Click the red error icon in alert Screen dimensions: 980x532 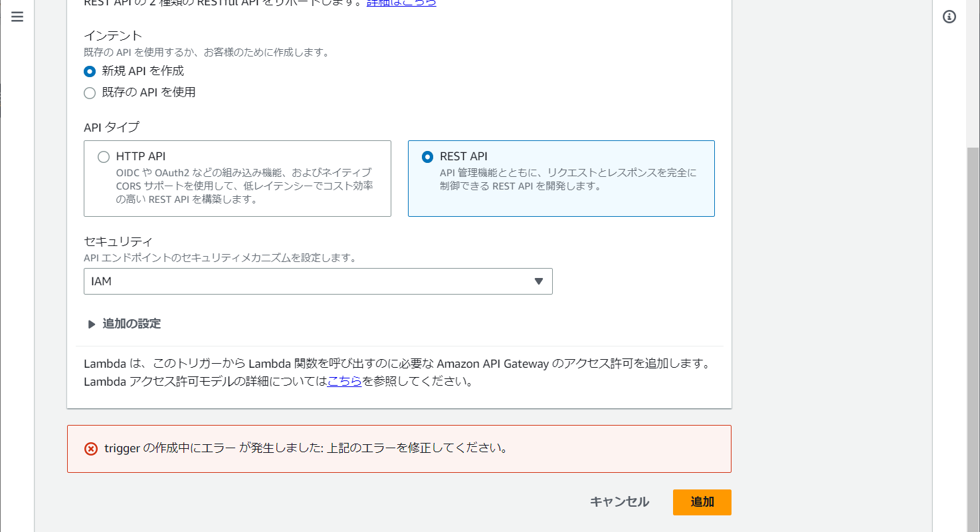pos(91,449)
